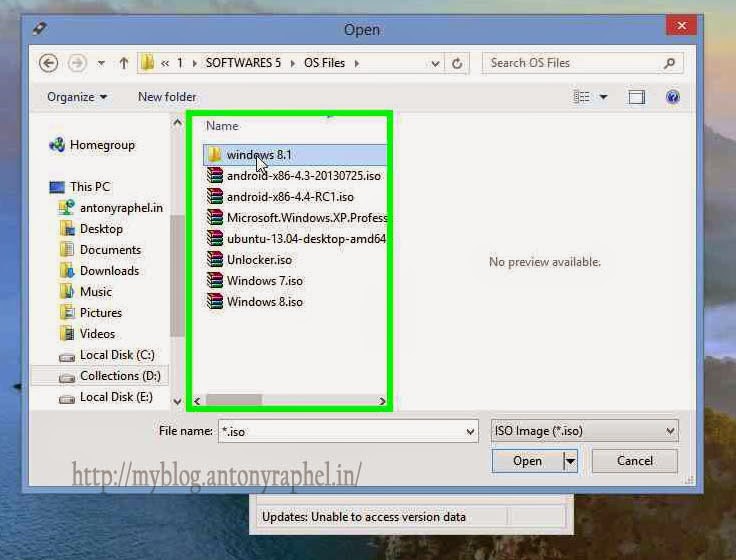The image size is (736, 560).
Task: Expand the arrow after OS Files breadcrumb
Action: coord(357,63)
